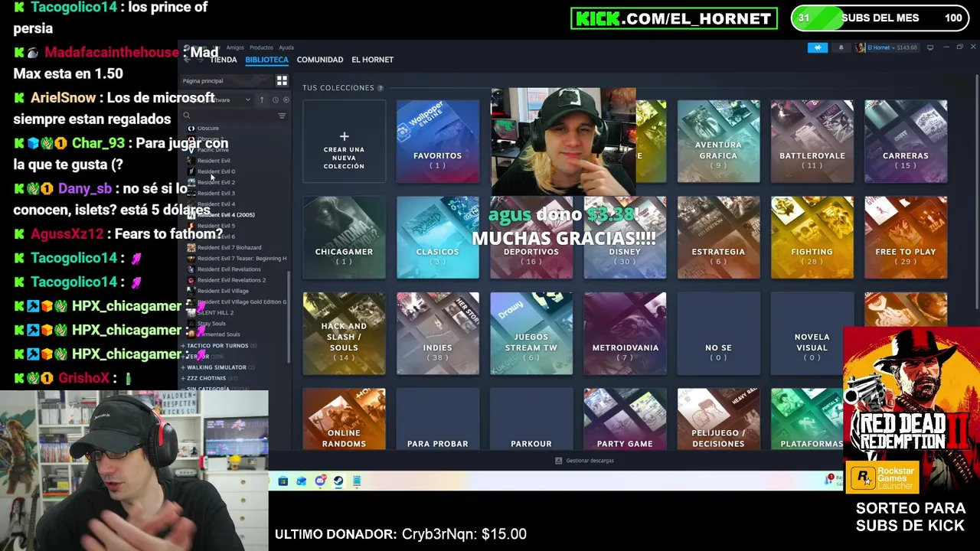Open Gestionar descargas at the bottom
Image resolution: width=980 pixels, height=551 pixels.
(584, 461)
